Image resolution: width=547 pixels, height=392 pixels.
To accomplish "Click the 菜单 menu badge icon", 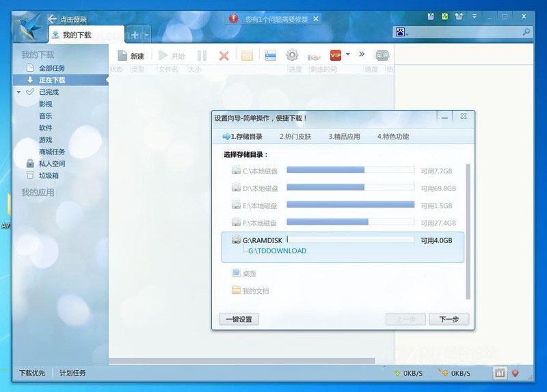I will (x=382, y=55).
